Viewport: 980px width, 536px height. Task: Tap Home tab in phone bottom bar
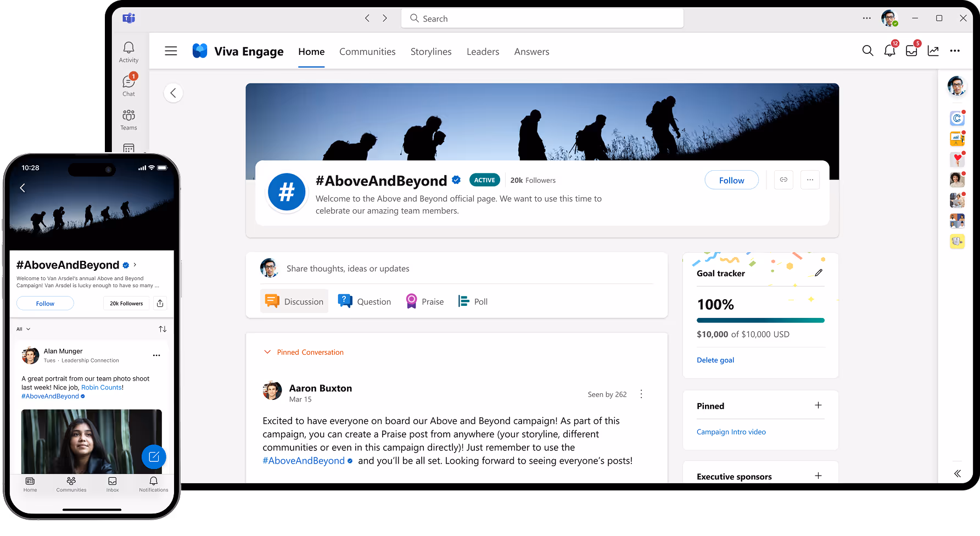coord(30,484)
